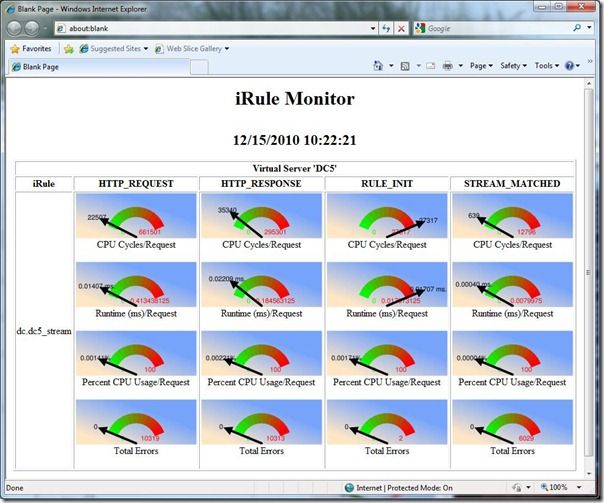
Task: Open the Home dropdown arrow
Action: click(391, 66)
